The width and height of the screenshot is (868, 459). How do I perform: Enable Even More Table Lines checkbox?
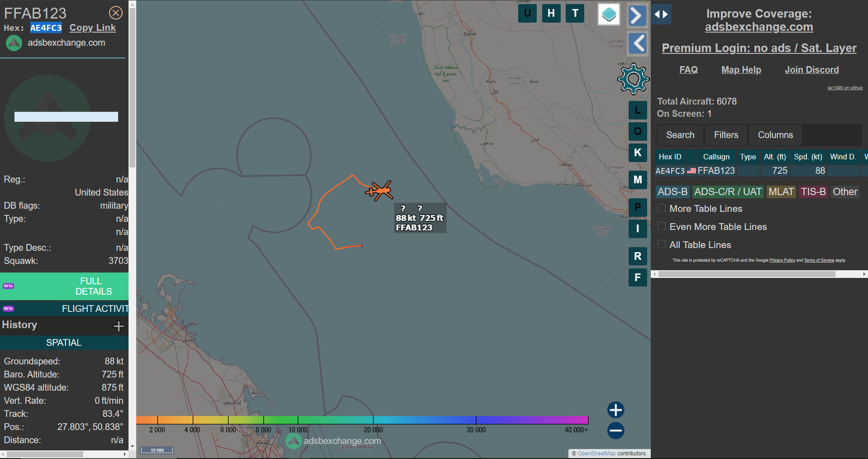(x=661, y=226)
